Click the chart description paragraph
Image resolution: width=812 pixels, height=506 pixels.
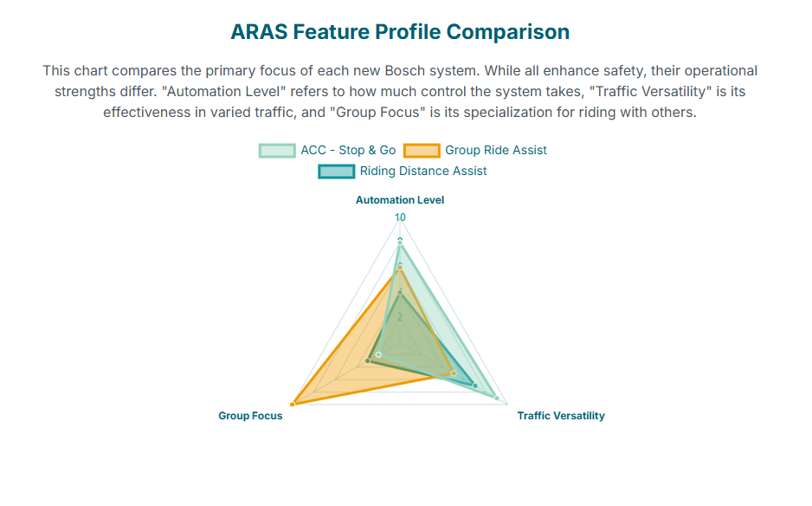[x=400, y=91]
